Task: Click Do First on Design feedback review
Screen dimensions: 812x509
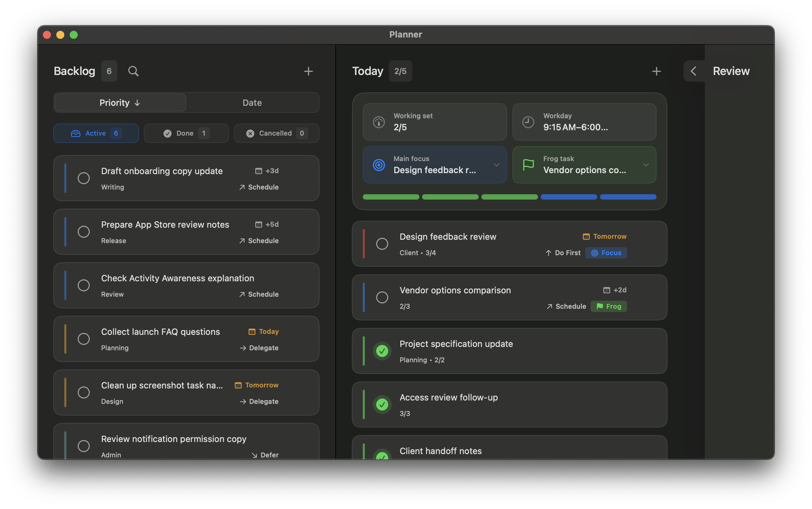Action: [562, 253]
